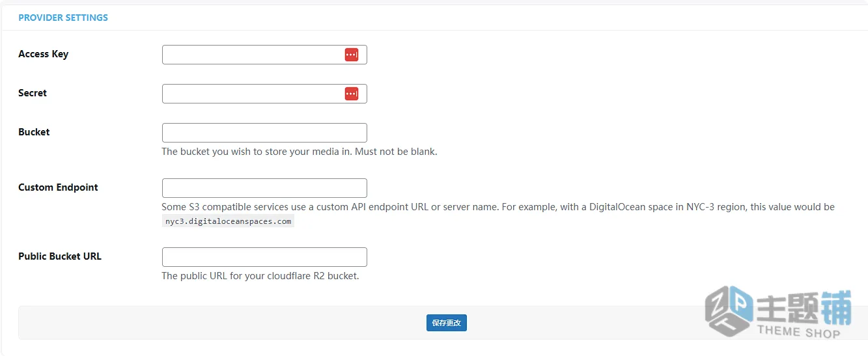Click the Custom Endpoint label
Screen dimensions: 868x356
[x=58, y=187]
